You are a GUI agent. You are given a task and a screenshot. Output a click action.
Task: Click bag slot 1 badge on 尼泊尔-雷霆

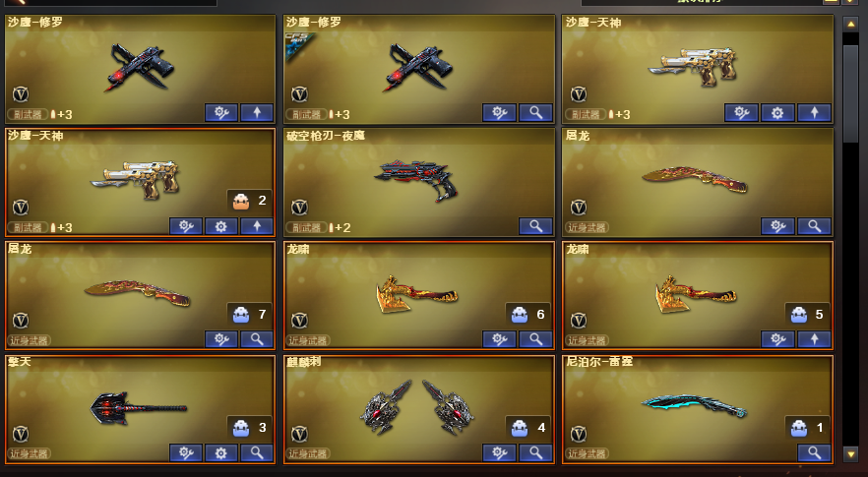click(x=808, y=427)
